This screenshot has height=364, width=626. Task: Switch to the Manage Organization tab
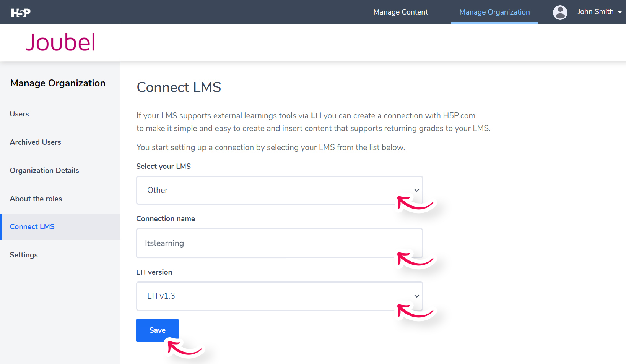tap(494, 12)
